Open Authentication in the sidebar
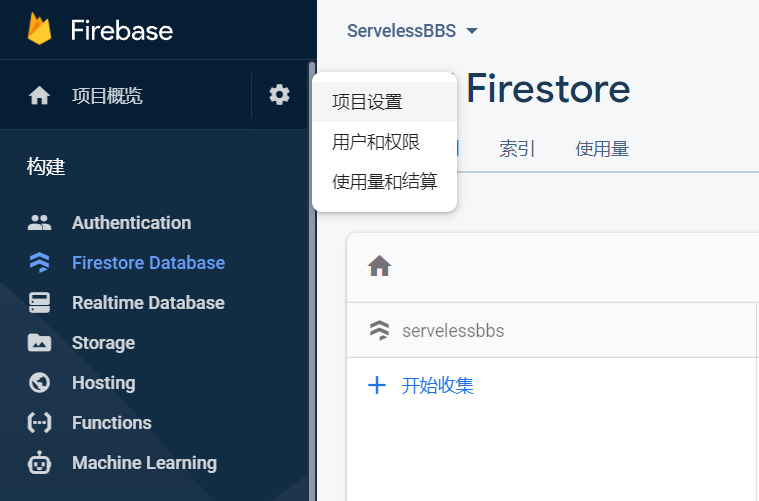This screenshot has height=501, width=759. coord(131,223)
